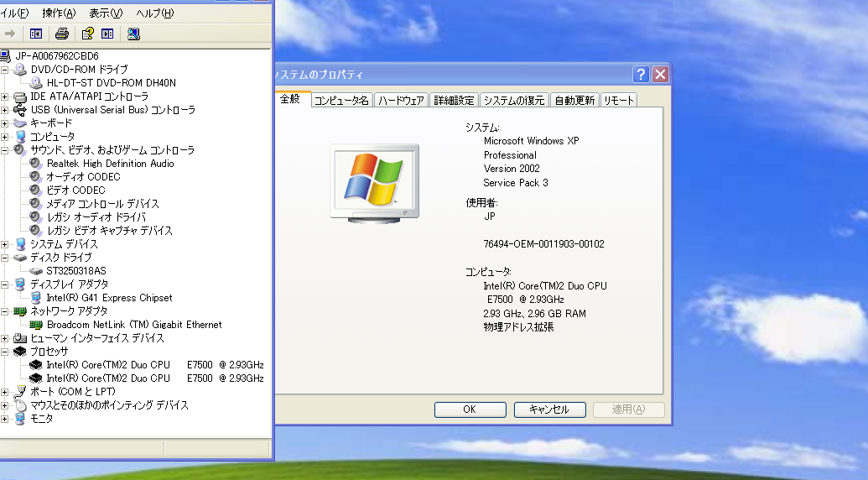Image resolution: width=868 pixels, height=480 pixels.
Task: Click product ID 76494-OEM-0011903-00102 text
Action: point(543,244)
